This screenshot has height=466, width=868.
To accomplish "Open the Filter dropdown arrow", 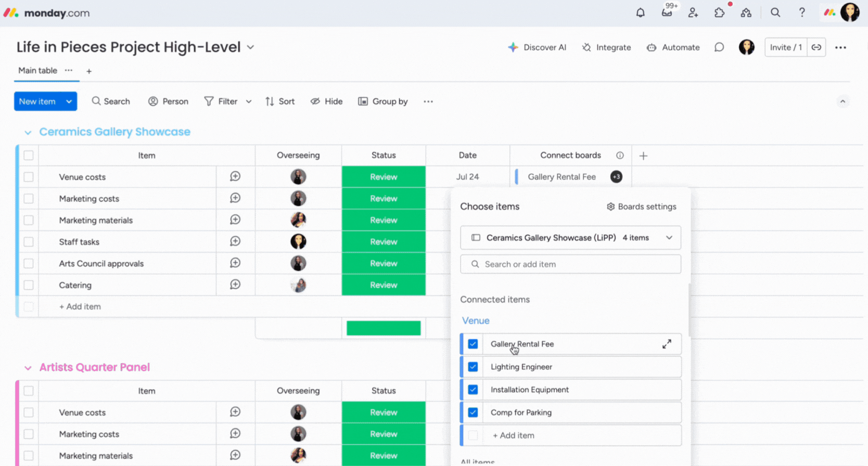I will [x=249, y=101].
